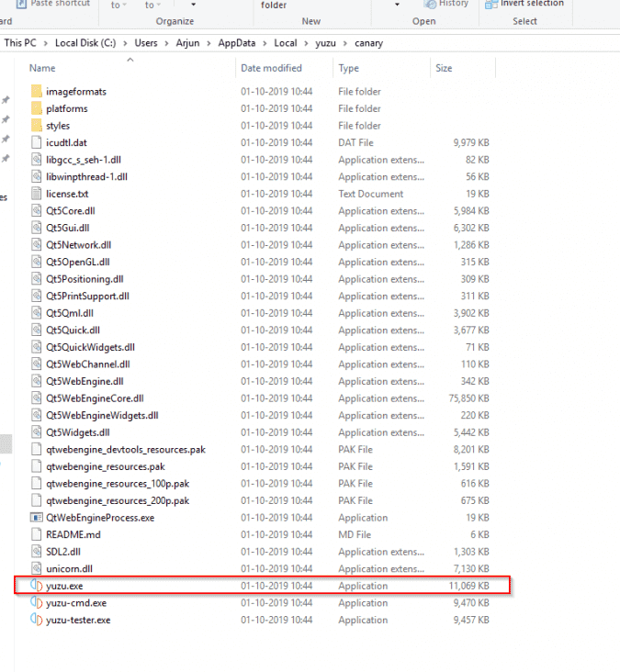Click Invert selection in the ribbon
Viewport: 620px width, 672px height.
[x=524, y=4]
